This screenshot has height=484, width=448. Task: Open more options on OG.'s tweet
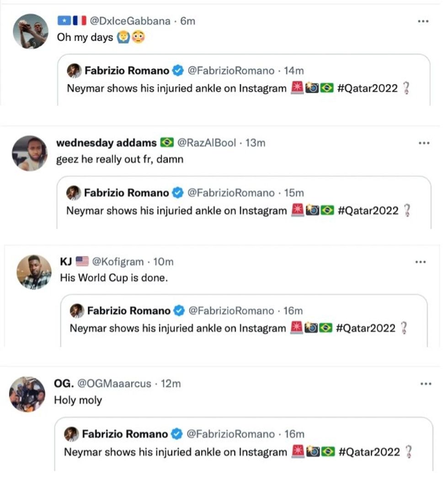pos(425,384)
